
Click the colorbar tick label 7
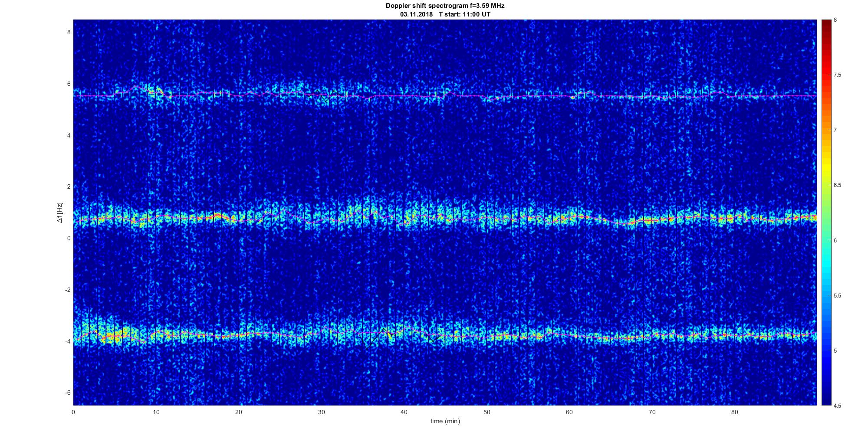(x=835, y=130)
